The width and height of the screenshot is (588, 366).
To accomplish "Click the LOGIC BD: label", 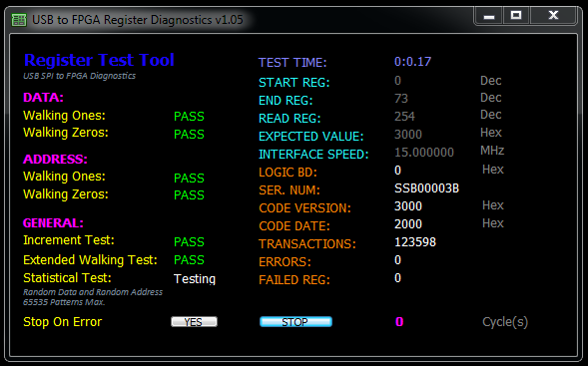I will [x=288, y=173].
